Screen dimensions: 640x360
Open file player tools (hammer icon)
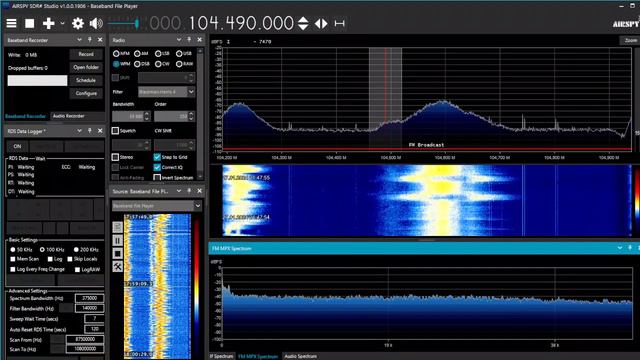point(118,267)
